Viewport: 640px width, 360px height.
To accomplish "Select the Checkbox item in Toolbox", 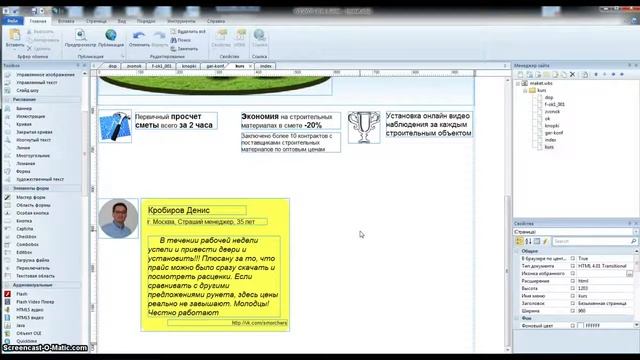I will (26, 236).
